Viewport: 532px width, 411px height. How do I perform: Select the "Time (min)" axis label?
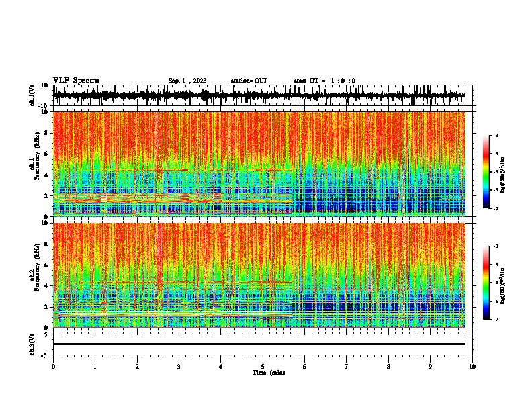(x=269, y=373)
